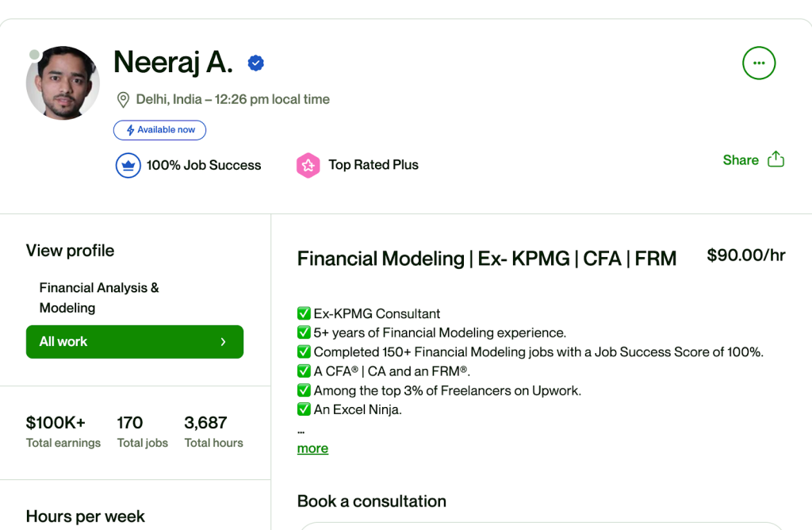Screen dimensions: 812x530
Task: Click the online status dot on avatar
Action: (x=34, y=55)
